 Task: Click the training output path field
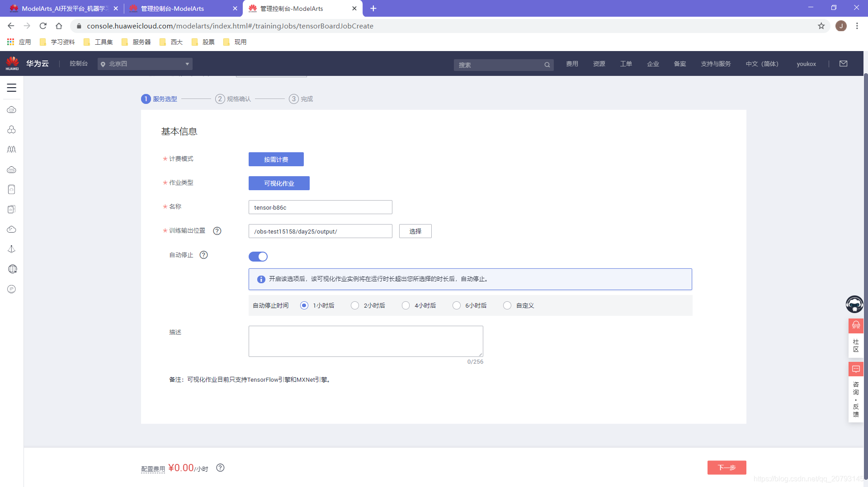321,231
